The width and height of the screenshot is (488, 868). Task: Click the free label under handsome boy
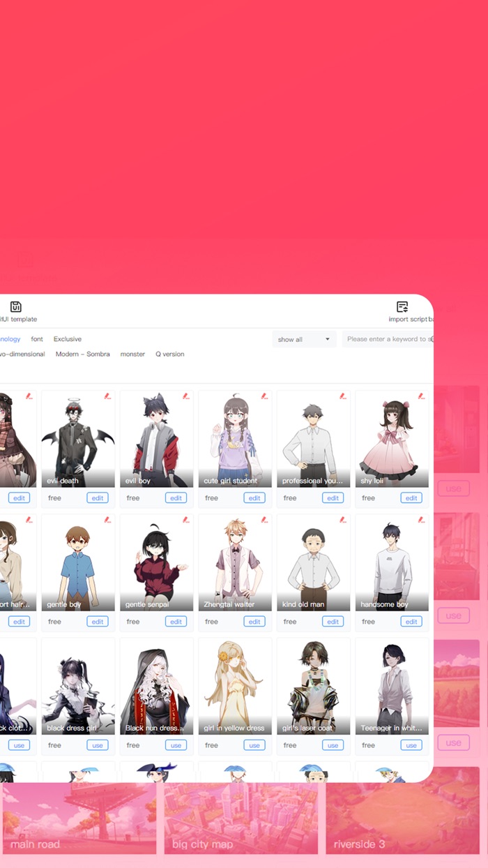(x=368, y=622)
